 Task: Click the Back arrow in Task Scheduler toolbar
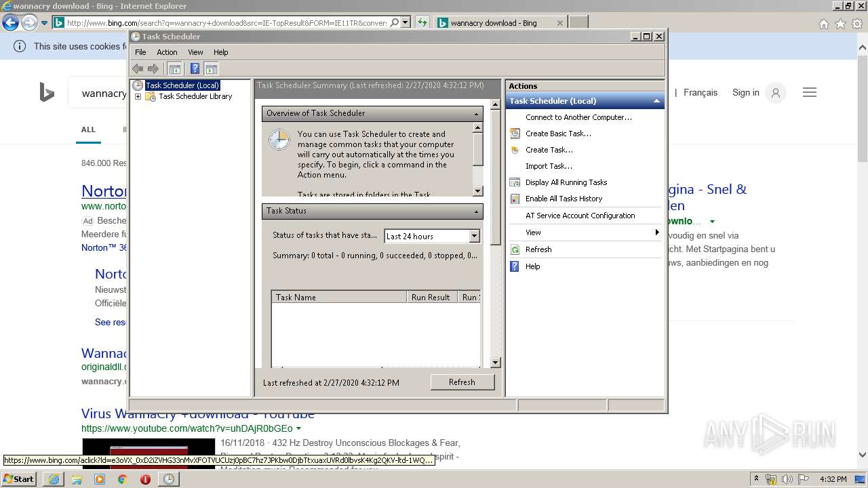[138, 68]
